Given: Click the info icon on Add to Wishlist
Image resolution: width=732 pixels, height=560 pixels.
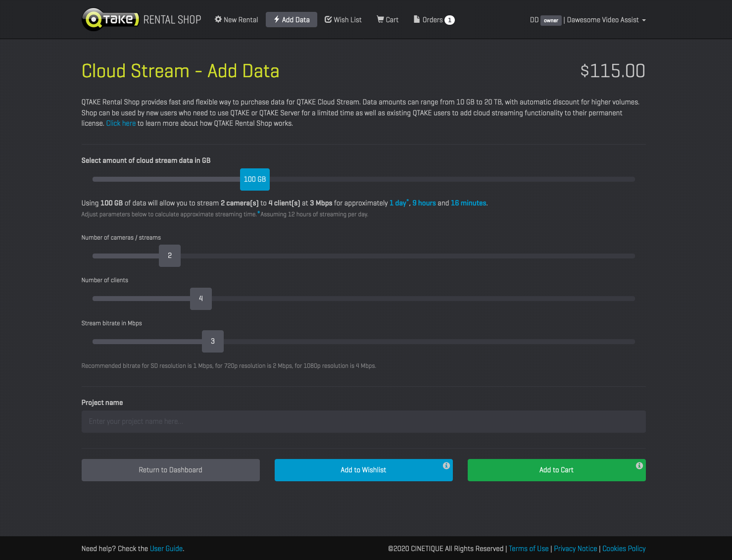Looking at the screenshot, I should pos(446,465).
